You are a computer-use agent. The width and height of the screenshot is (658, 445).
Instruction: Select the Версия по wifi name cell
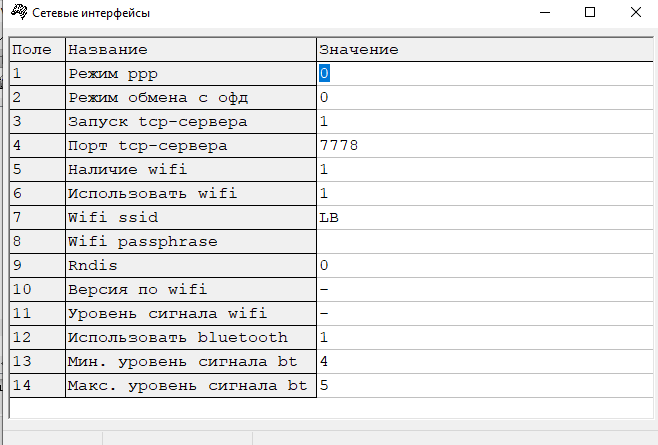pyautogui.click(x=191, y=289)
